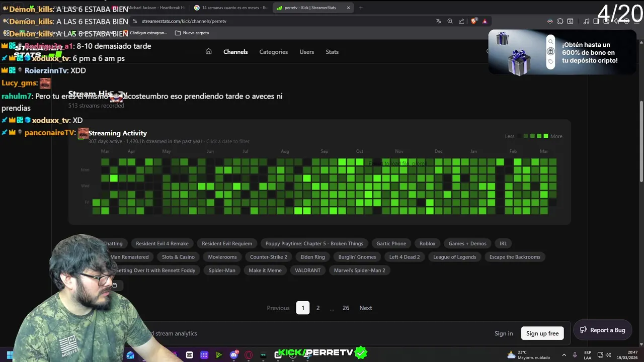Open the music note playlist toolbar icon
Screen dimensions: 644x362
586,21
